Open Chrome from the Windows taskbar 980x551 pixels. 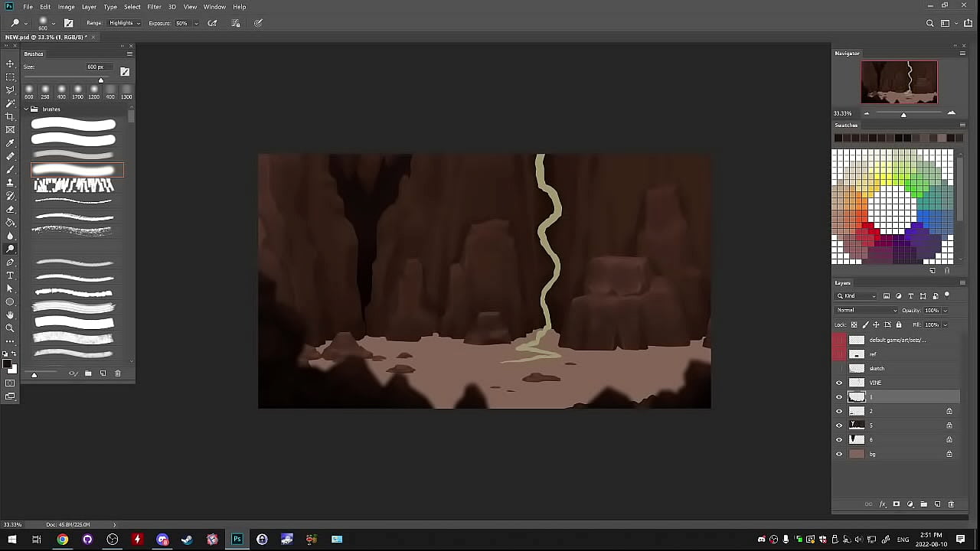point(63,540)
